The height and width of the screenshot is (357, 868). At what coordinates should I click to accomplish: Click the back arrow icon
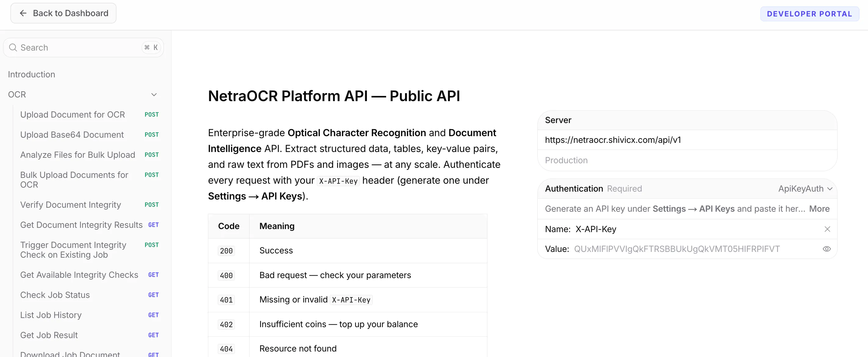tap(23, 13)
